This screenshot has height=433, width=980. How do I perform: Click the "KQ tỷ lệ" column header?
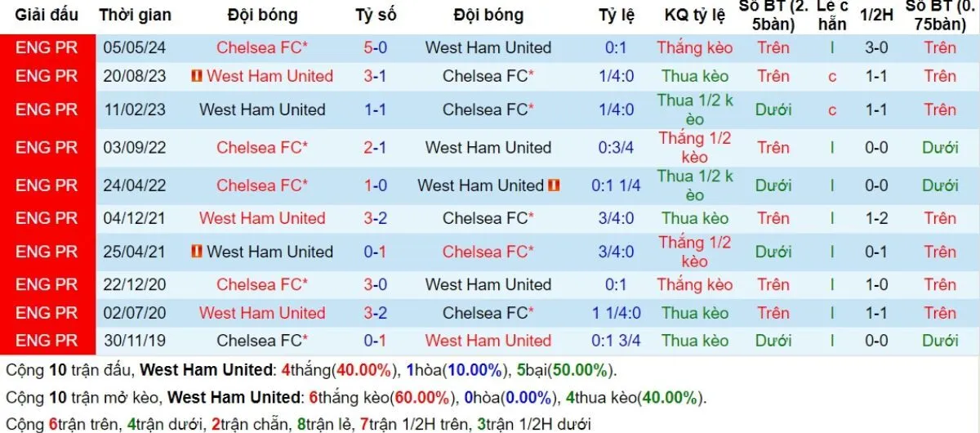coord(694,15)
